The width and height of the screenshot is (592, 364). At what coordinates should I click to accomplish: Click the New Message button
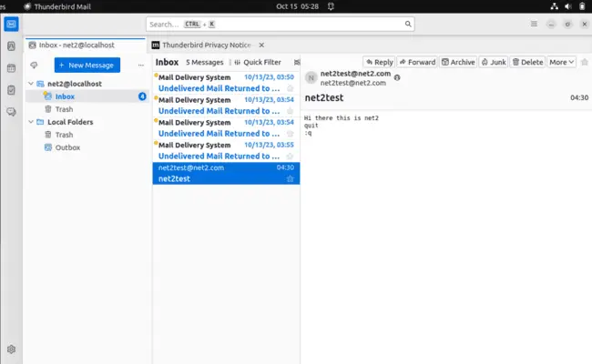click(x=87, y=66)
